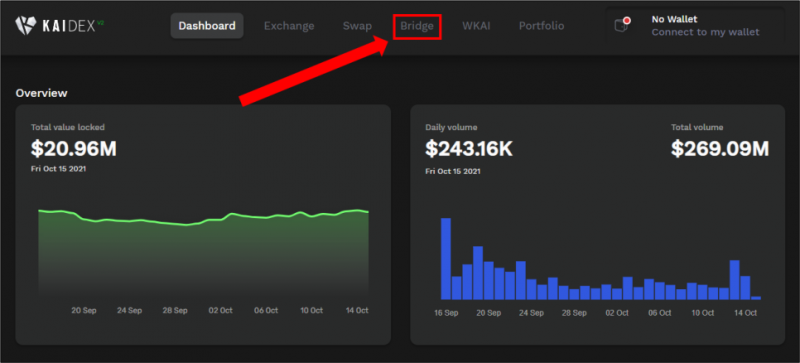Select the WKAI tab
The image size is (800, 363).
tap(476, 26)
